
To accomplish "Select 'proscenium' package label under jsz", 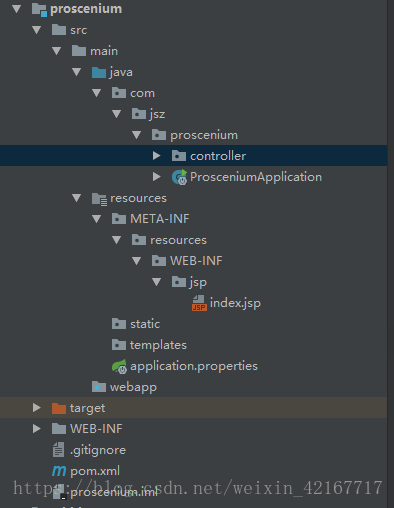I will (204, 135).
